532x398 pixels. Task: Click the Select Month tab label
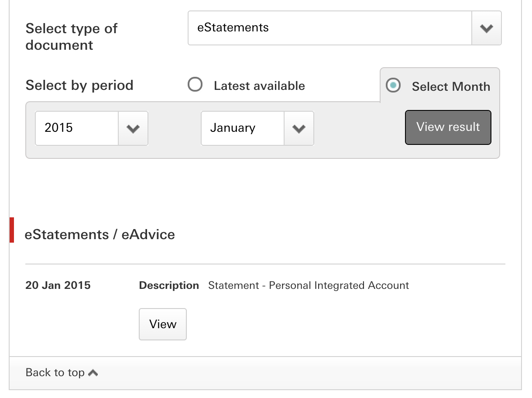tap(451, 86)
